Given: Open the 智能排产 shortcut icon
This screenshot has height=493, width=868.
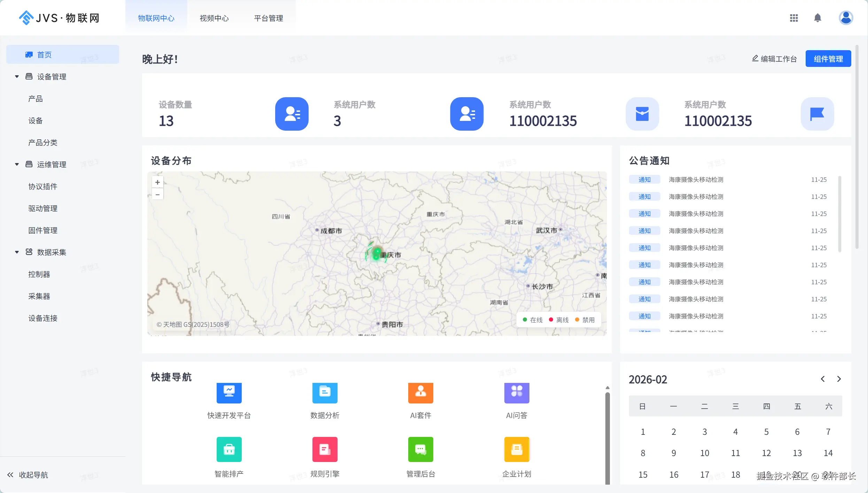Looking at the screenshot, I should pyautogui.click(x=229, y=449).
